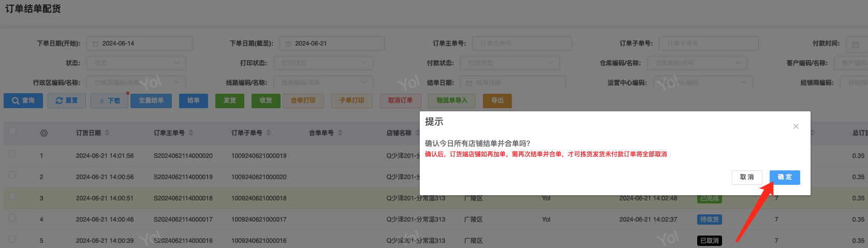Open the 行政区编码/名称 dropdown
This screenshot has width=868, height=248.
tap(136, 83)
